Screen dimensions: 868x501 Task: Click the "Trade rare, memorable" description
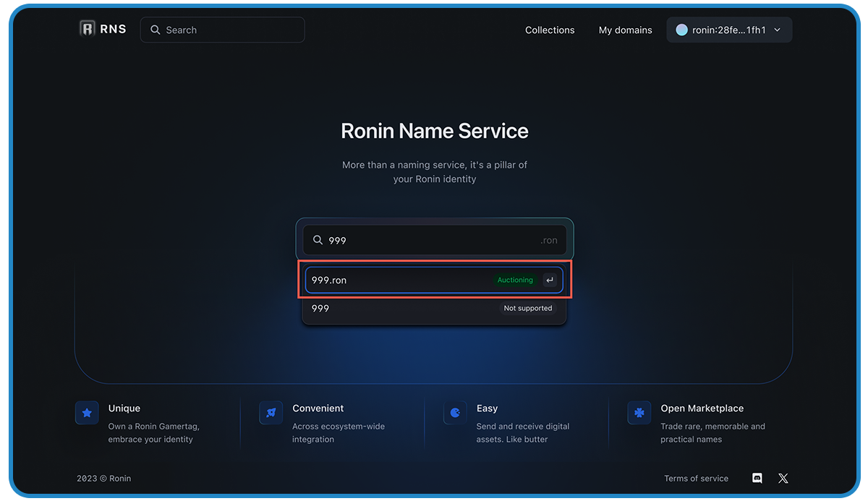712,433
